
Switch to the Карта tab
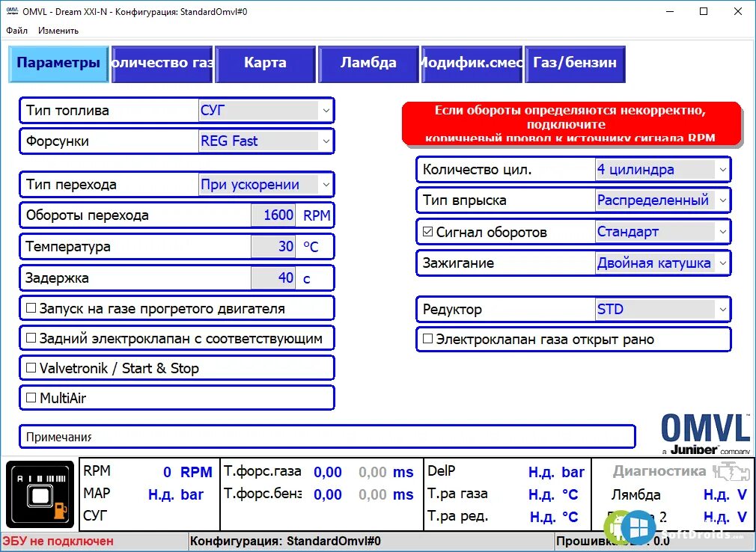tap(265, 64)
